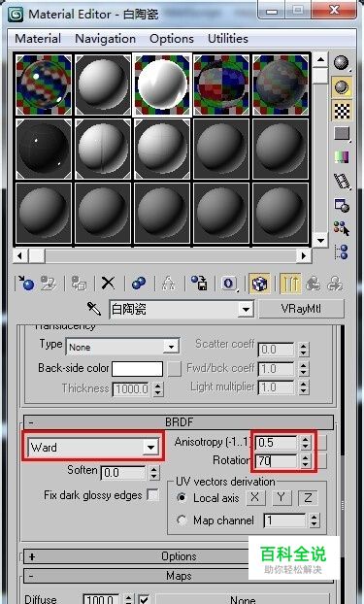Click the Make Material Copy icon
364x604 pixels.
[x=139, y=284]
